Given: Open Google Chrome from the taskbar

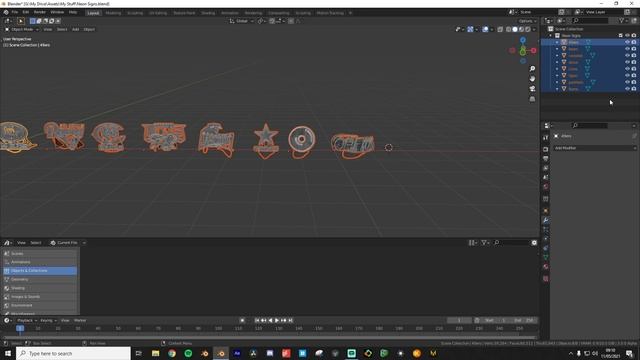Looking at the screenshot, I should pos(172,353).
